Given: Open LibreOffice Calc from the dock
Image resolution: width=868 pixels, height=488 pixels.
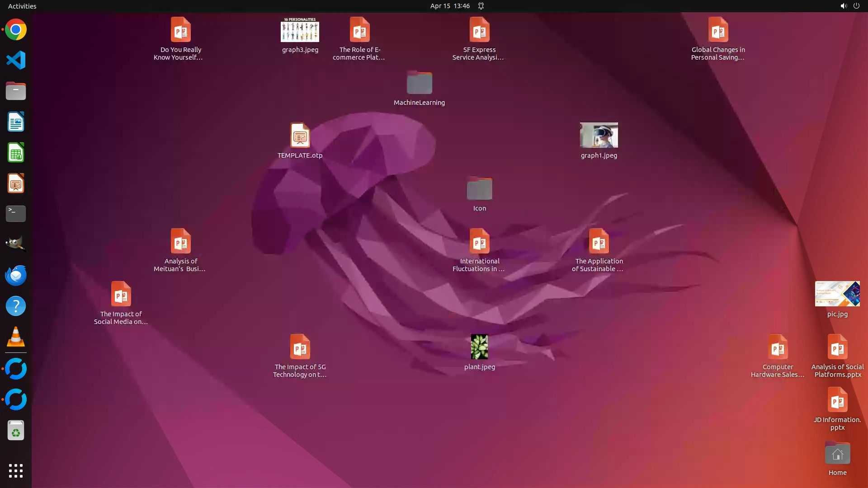Looking at the screenshot, I should [x=16, y=153].
